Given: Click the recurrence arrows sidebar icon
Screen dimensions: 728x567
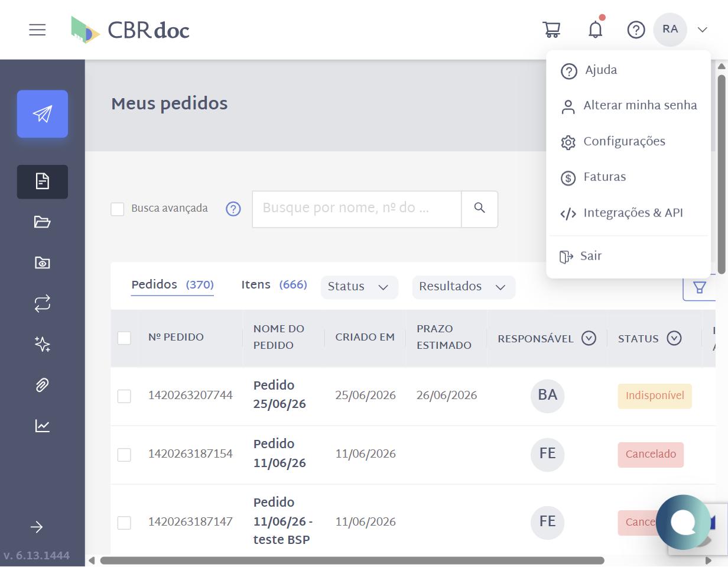Looking at the screenshot, I should tap(43, 304).
